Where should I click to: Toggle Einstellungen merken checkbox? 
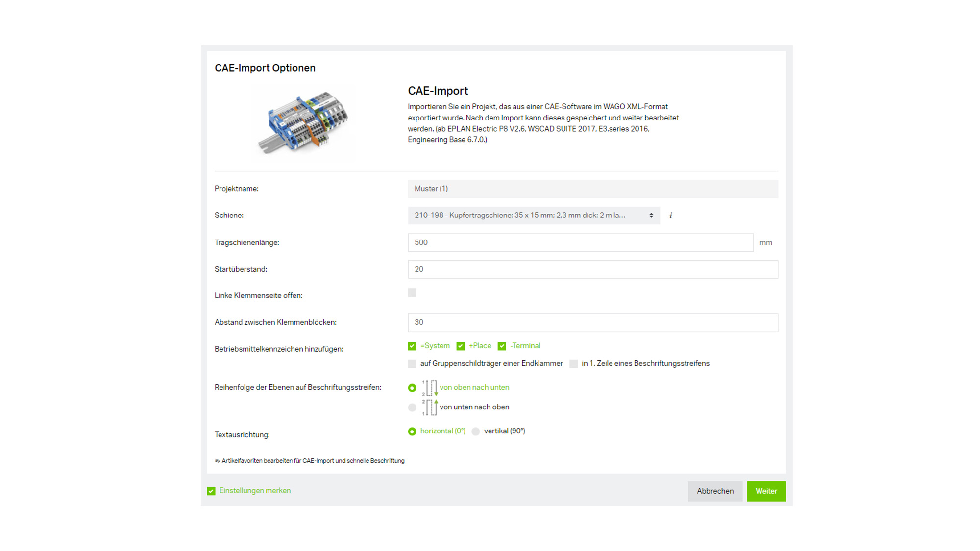click(211, 491)
